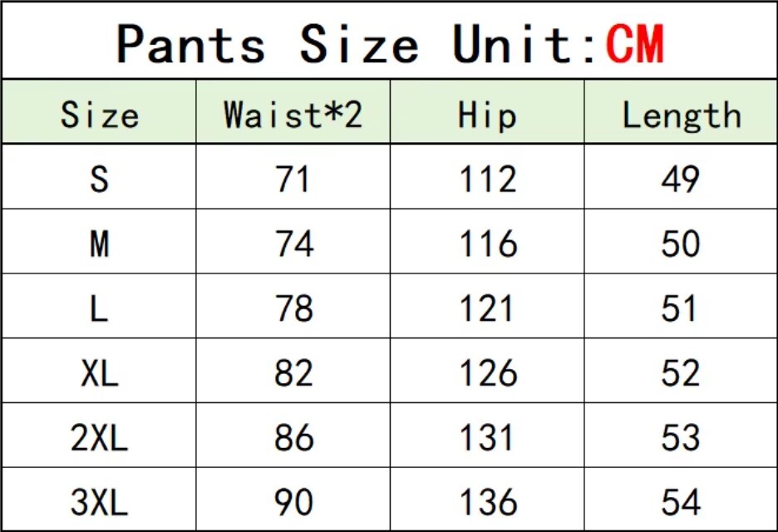Screen dimensions: 778x532
Task: Click the Pants Size Unit title
Action: pos(390,44)
